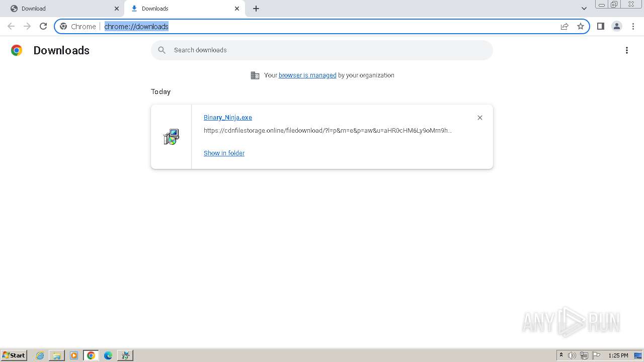Open Downloads page more actions menu
Screen dimensions: 644x362
627,50
